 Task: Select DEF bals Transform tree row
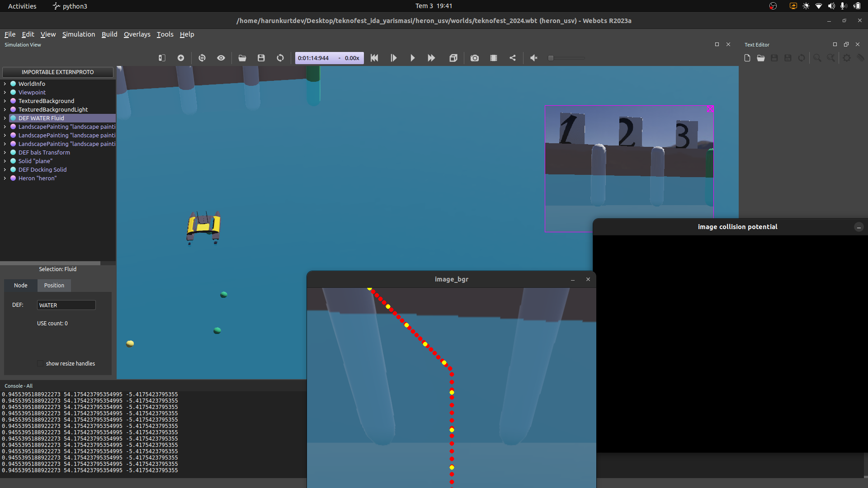click(x=44, y=153)
